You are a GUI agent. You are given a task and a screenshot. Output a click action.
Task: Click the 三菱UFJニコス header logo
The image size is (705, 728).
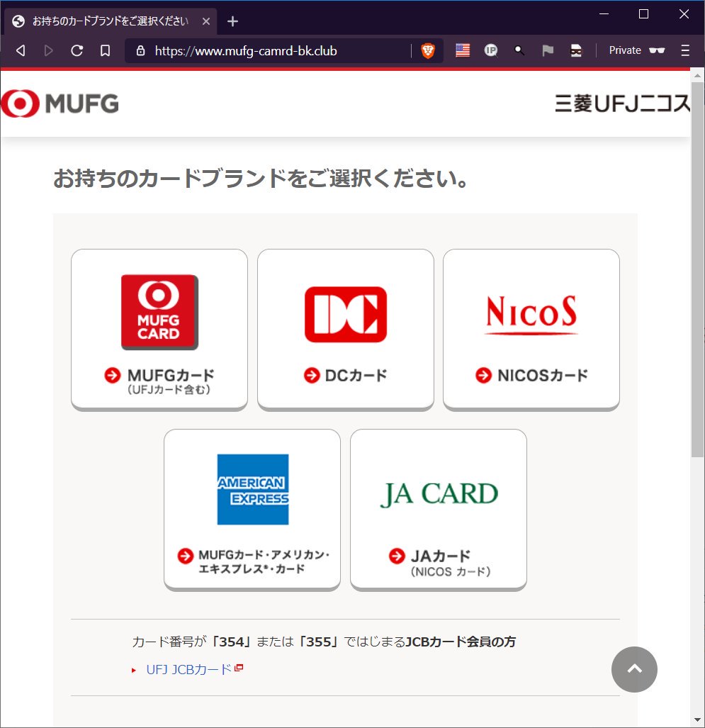622,103
